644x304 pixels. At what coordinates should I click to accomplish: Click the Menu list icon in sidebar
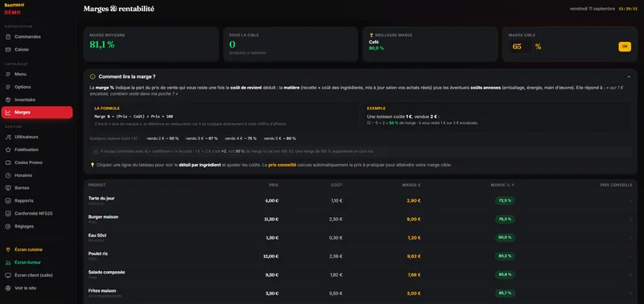coord(8,74)
